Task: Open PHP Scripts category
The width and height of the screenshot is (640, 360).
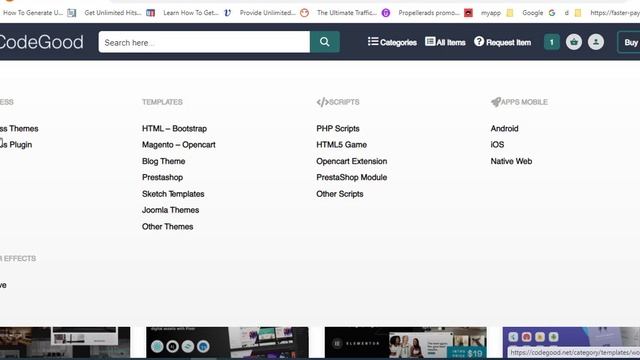Action: tap(338, 129)
